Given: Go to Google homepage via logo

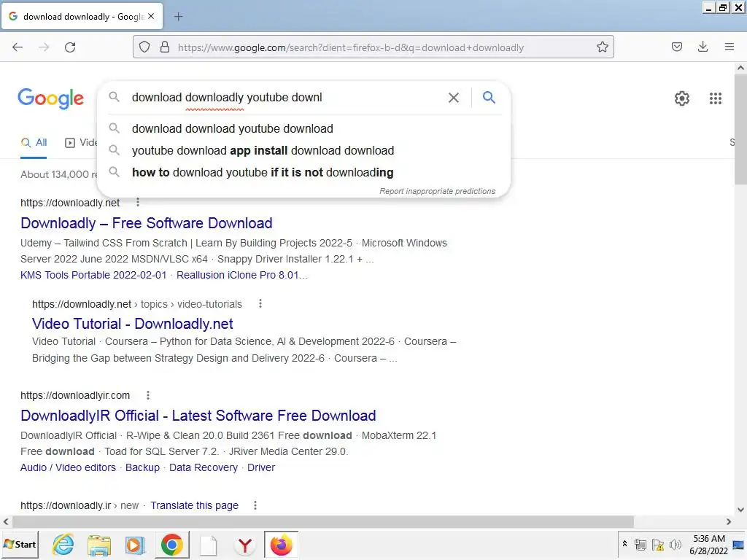Looking at the screenshot, I should 51,98.
